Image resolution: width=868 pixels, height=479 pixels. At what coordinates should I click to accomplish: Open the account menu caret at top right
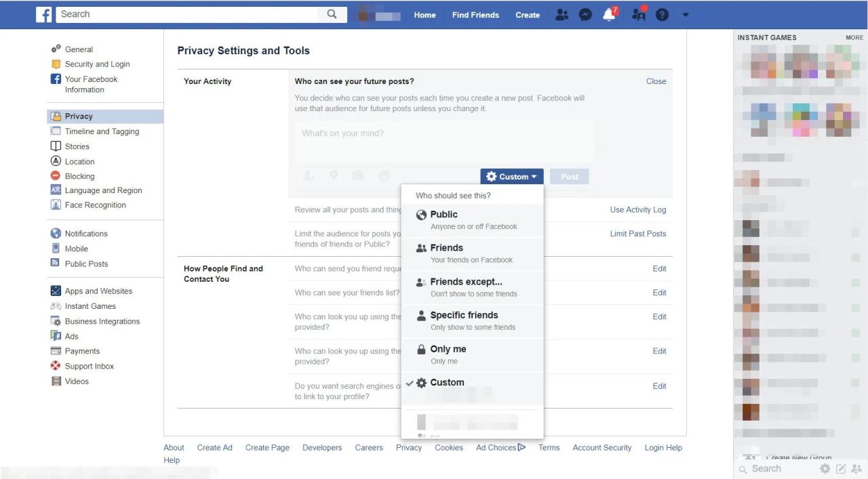coord(685,14)
